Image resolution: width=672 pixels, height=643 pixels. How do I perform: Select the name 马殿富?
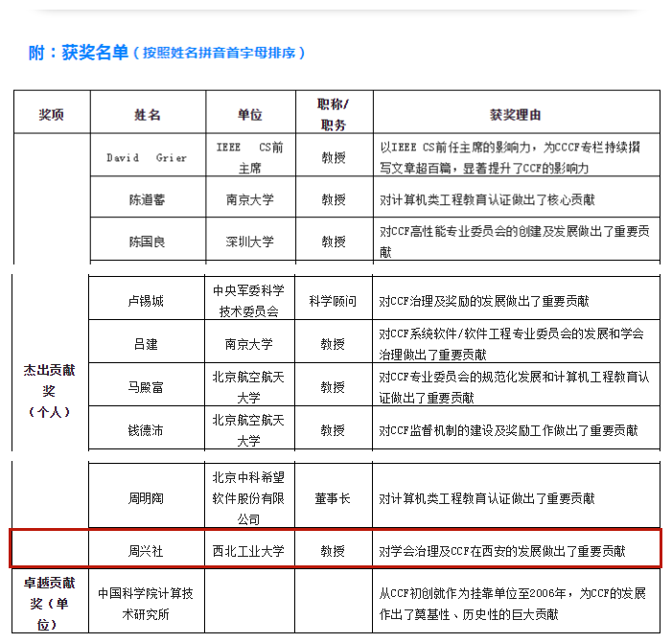tap(147, 386)
